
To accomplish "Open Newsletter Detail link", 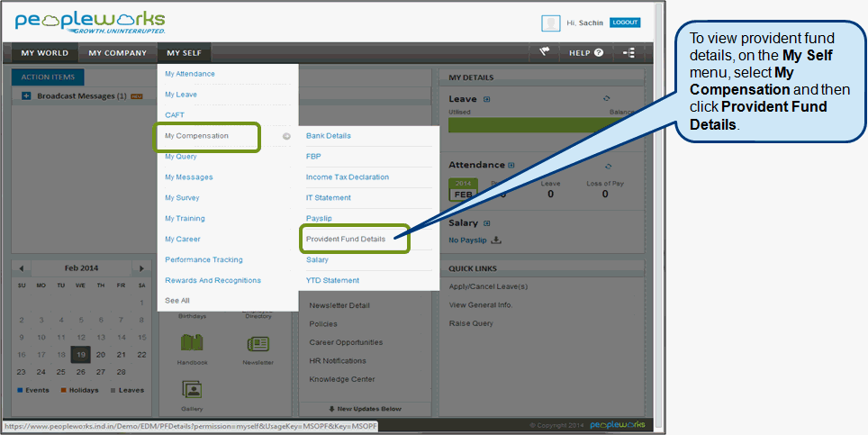I will click(339, 305).
